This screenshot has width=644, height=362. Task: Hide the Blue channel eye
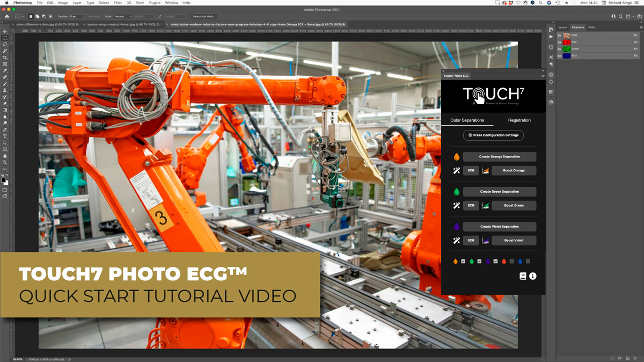pos(559,55)
